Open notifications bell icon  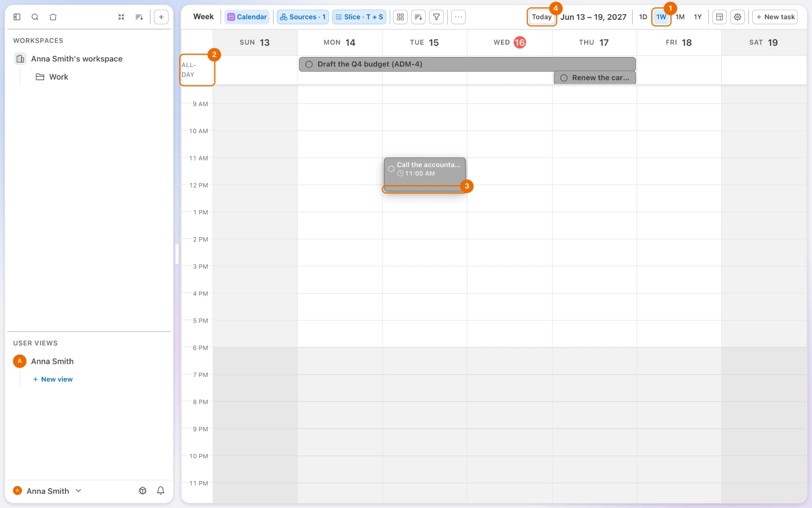tap(160, 491)
